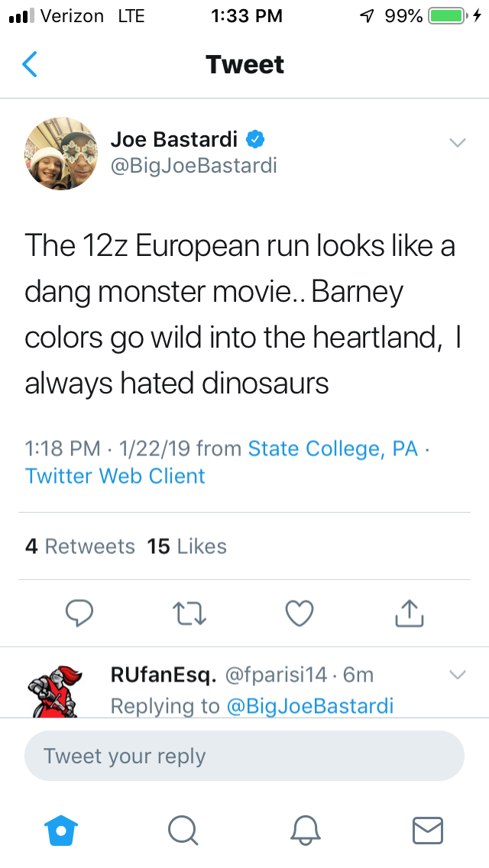
Task: Tap the Tweet your reply field
Action: tap(244, 756)
